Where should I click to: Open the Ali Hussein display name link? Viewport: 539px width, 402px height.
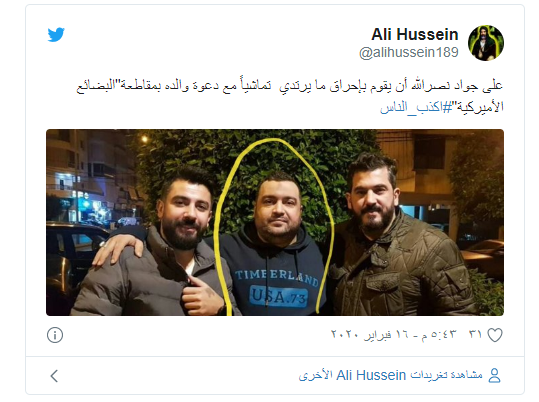(x=415, y=34)
